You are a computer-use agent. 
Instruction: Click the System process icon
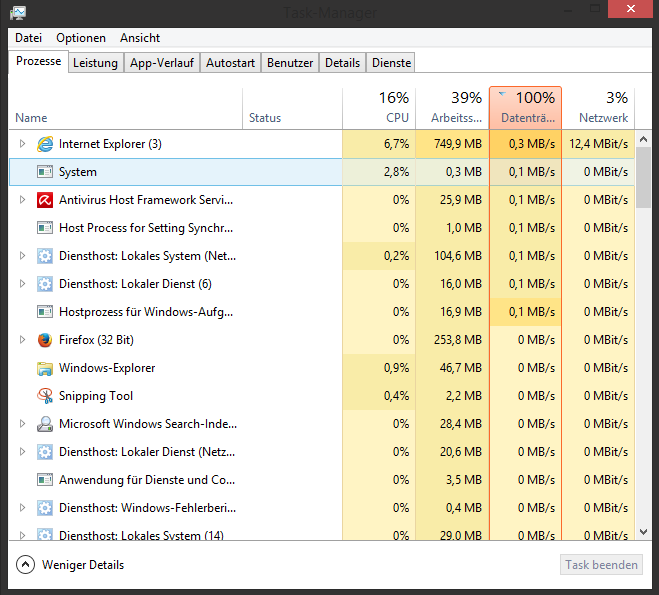coord(45,172)
